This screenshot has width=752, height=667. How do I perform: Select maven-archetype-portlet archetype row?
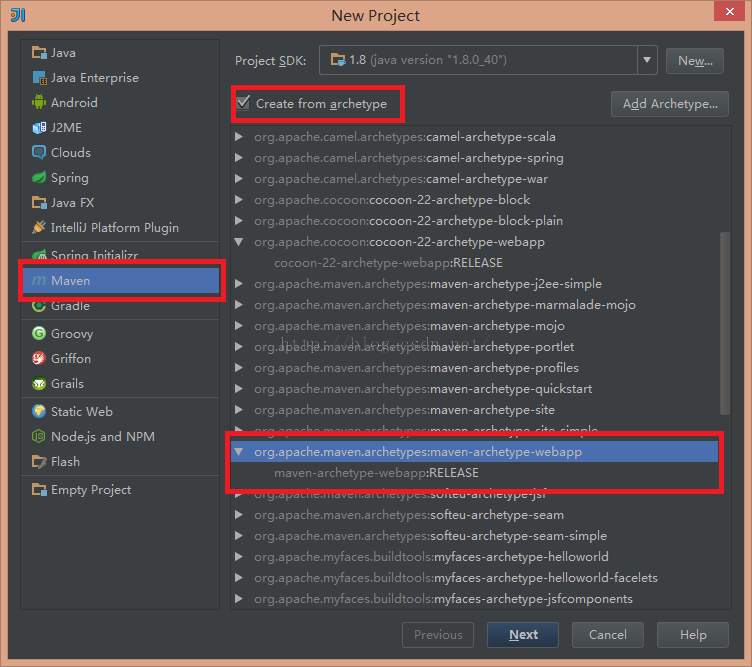click(474, 347)
